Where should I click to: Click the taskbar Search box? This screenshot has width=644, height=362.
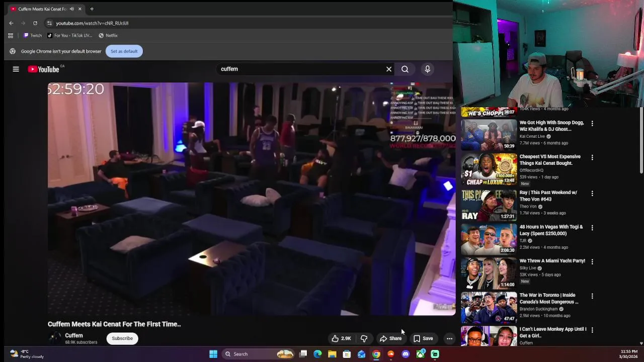(259, 354)
